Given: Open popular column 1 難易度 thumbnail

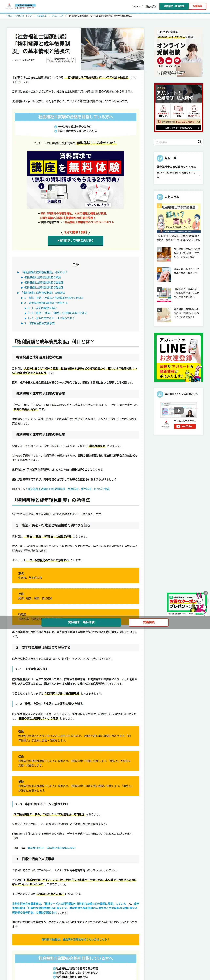Looking at the screenshot, I should coord(178,218).
